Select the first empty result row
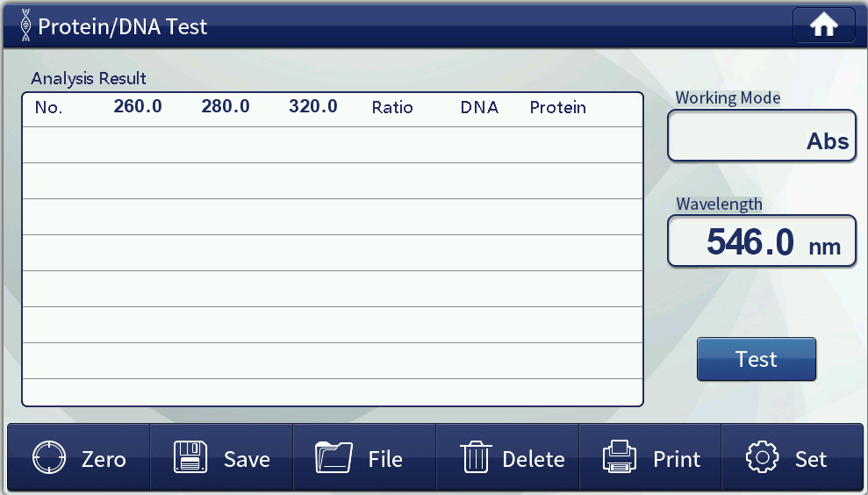 point(333,145)
